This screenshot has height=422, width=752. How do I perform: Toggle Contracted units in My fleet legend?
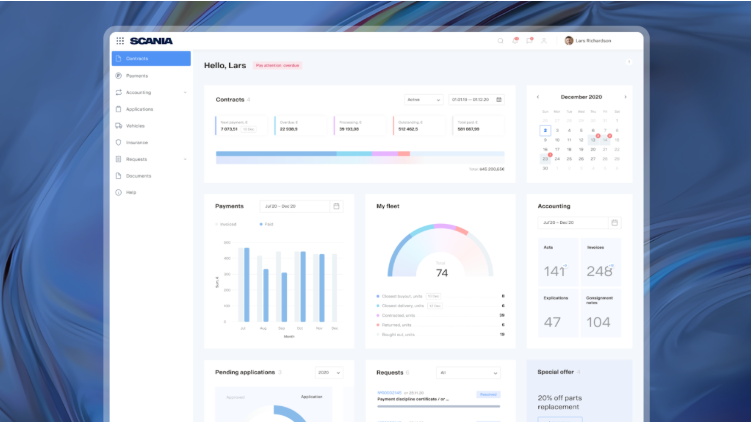402,315
